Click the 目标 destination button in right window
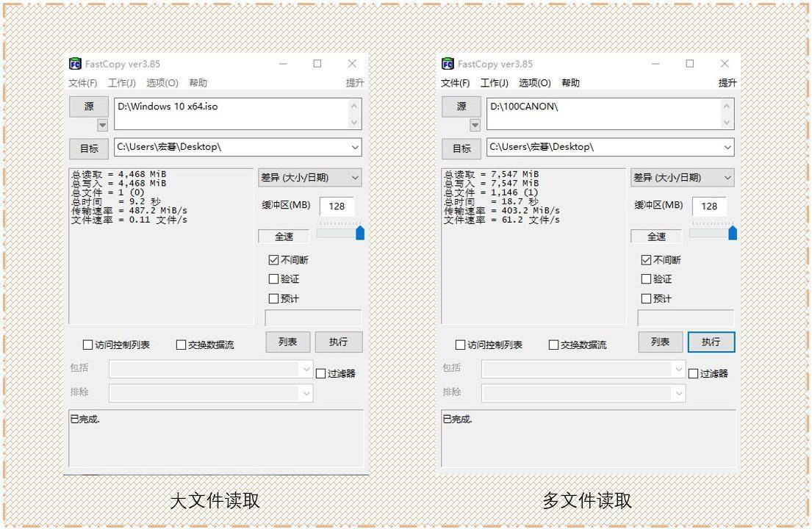Image resolution: width=812 pixels, height=529 pixels. [x=461, y=148]
